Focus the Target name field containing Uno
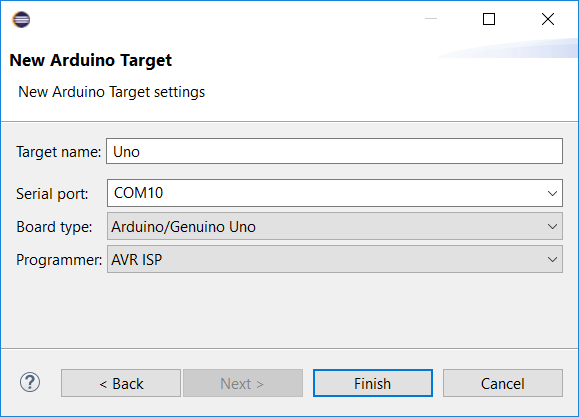The width and height of the screenshot is (579, 417). pos(335,151)
